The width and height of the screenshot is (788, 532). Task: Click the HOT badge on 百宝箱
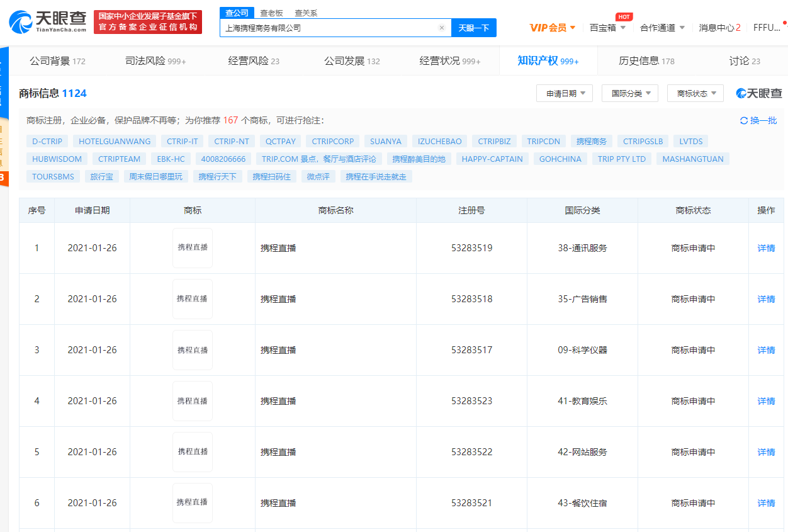623,17
